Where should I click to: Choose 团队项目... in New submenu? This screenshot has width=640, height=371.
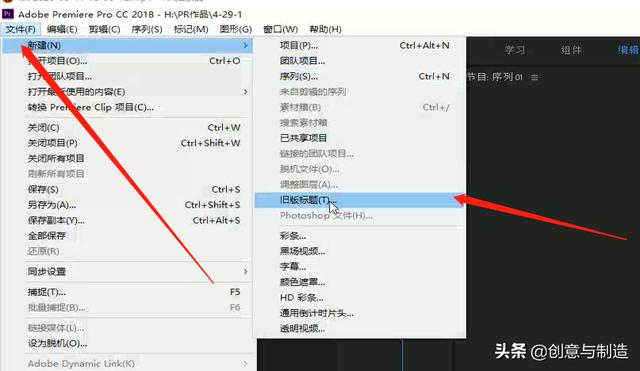tap(360, 61)
